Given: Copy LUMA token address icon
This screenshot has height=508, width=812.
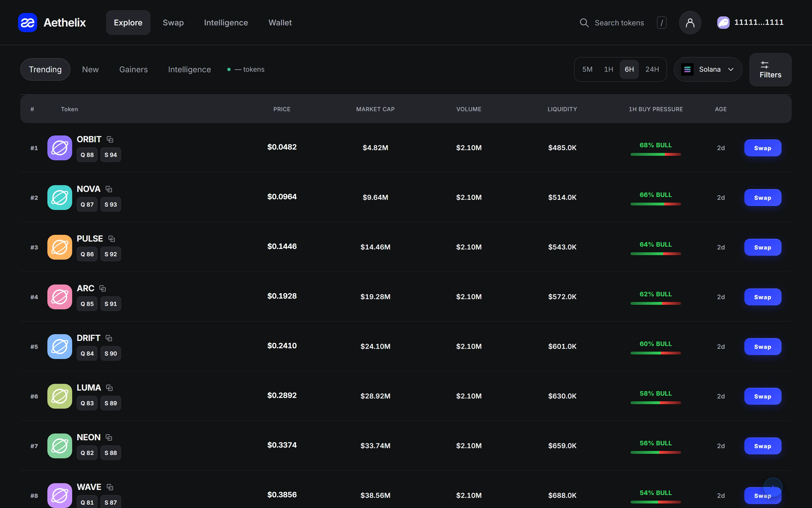Looking at the screenshot, I should pos(109,388).
